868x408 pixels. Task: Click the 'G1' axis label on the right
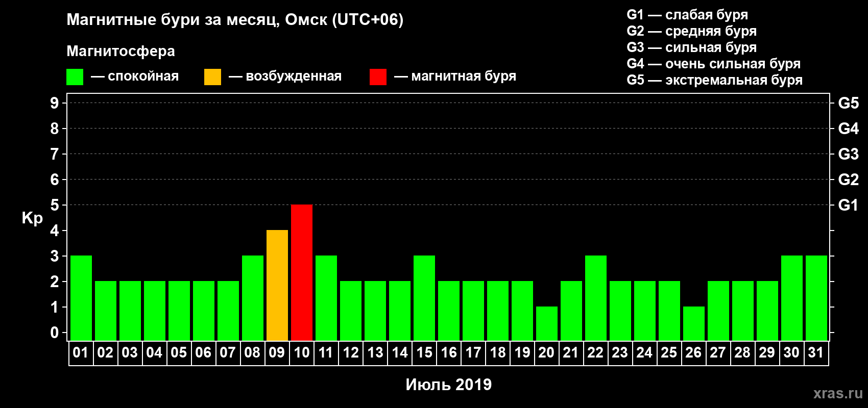coord(848,205)
